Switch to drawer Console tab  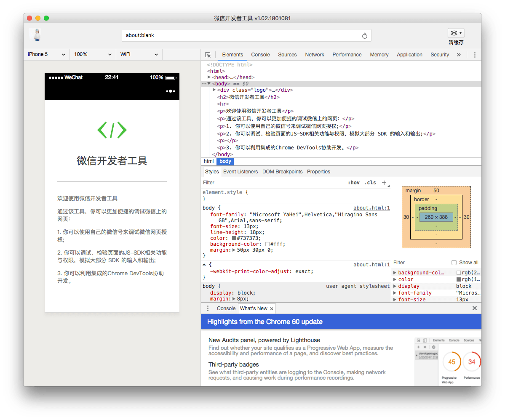(226, 308)
